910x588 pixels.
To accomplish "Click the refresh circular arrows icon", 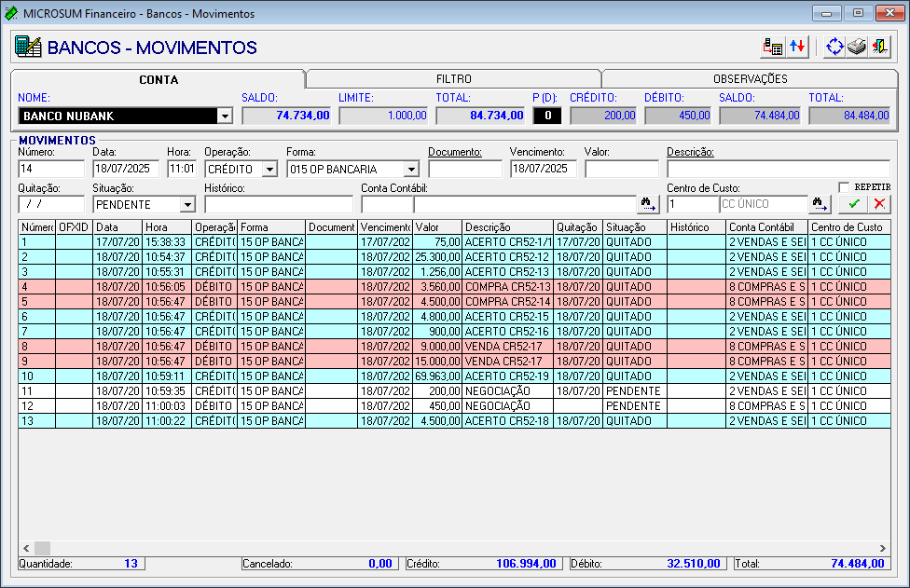I will click(834, 47).
